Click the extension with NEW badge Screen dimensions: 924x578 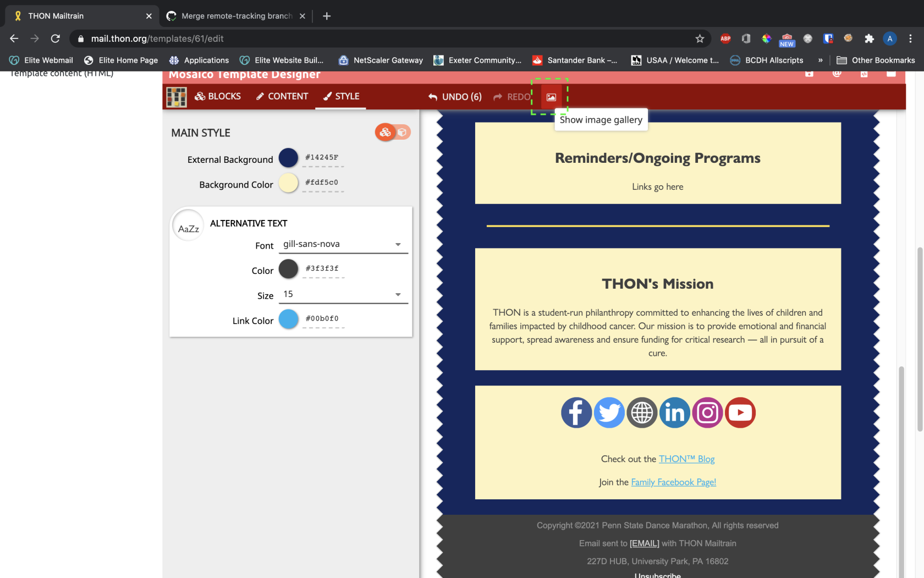(x=787, y=40)
